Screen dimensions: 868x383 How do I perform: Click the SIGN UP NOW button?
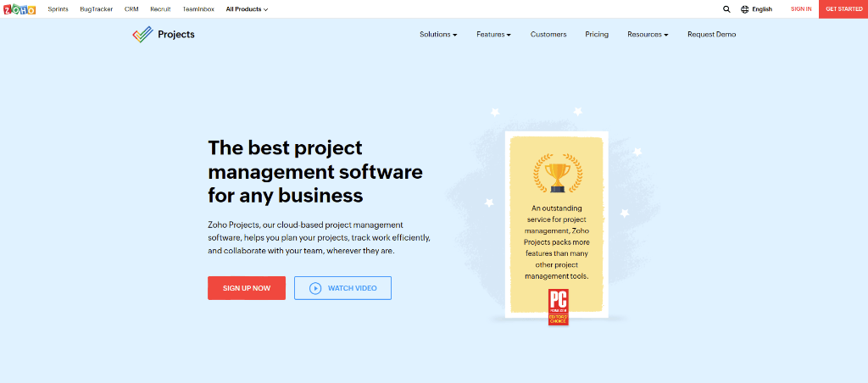(x=247, y=288)
